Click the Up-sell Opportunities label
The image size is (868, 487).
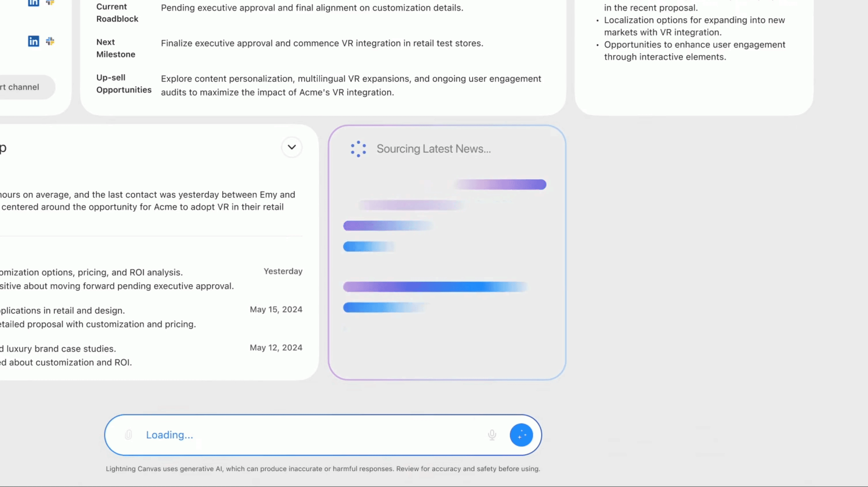coord(124,84)
